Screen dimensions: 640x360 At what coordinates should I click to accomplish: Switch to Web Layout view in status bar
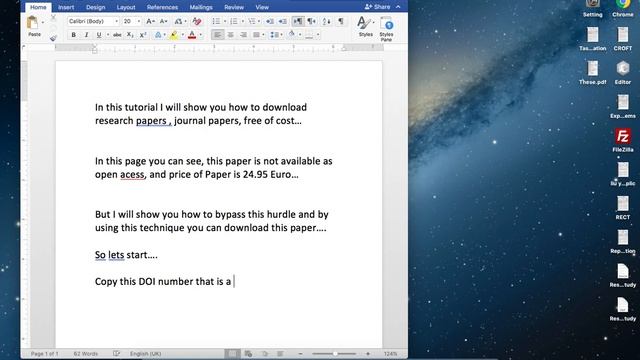click(248, 353)
